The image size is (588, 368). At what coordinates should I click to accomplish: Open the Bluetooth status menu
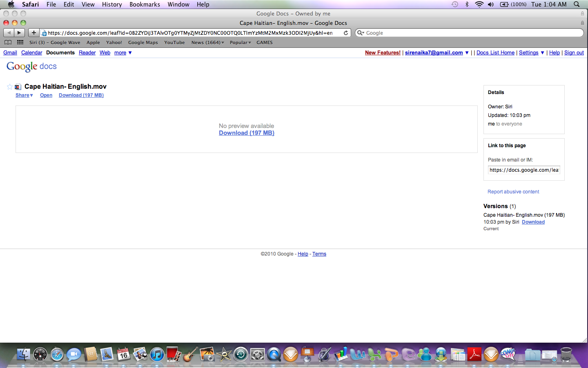click(467, 4)
